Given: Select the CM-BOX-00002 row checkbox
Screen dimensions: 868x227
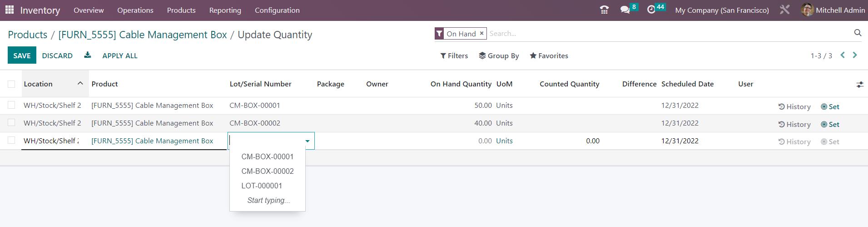Looking at the screenshot, I should [11, 123].
